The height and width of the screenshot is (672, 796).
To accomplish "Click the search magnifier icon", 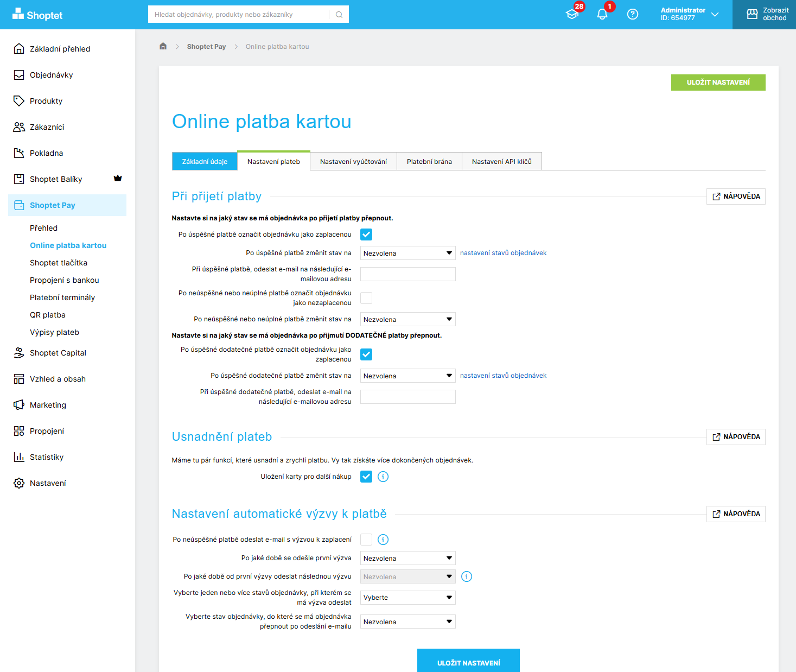I will coord(339,15).
